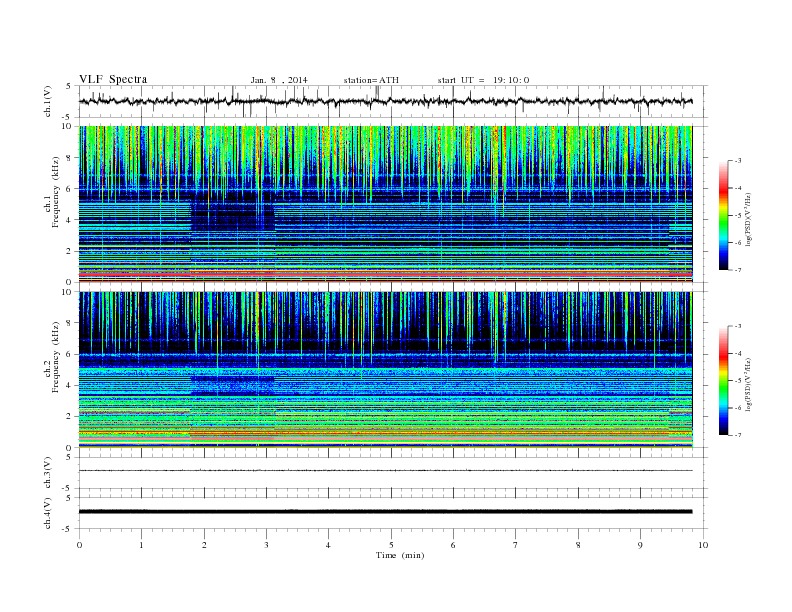792x612 pixels.
Task: Click the ch.1 (V) waveform axis label
Action: pyautogui.click(x=48, y=101)
